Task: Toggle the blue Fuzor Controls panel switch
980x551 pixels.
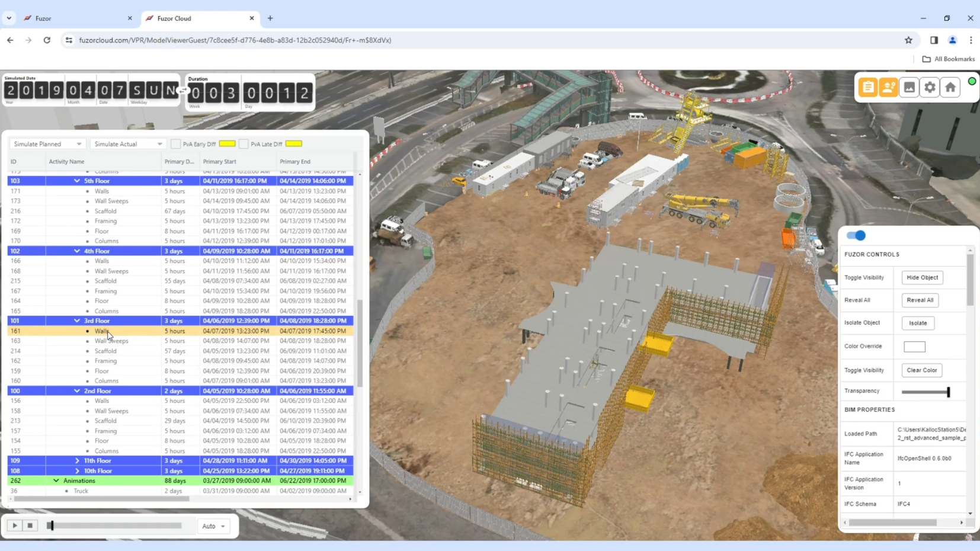Action: (856, 235)
